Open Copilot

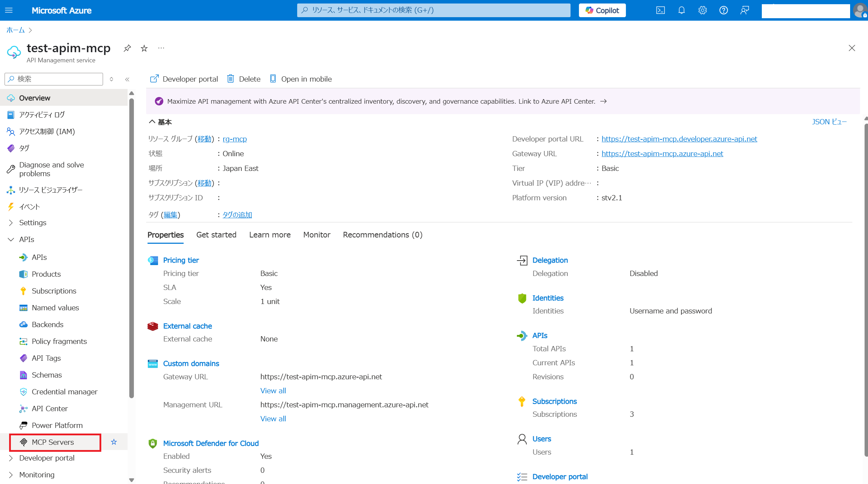coord(602,10)
